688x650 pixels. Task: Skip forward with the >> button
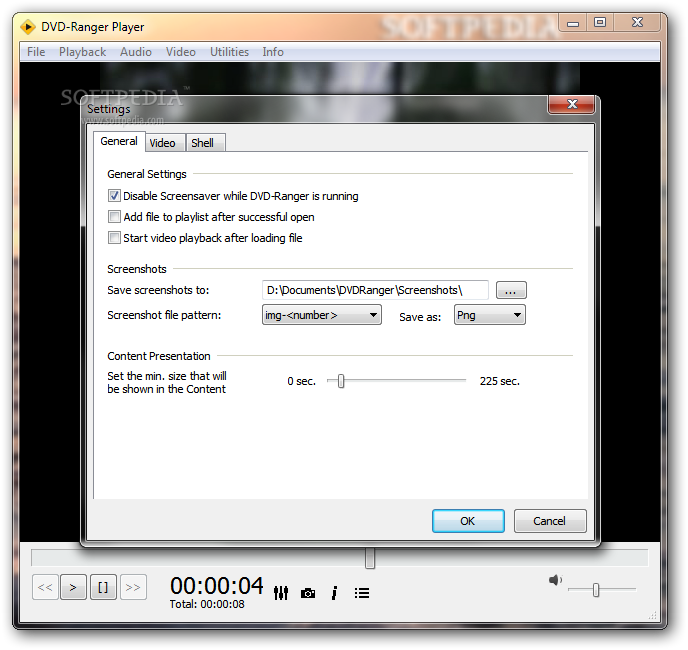133,587
